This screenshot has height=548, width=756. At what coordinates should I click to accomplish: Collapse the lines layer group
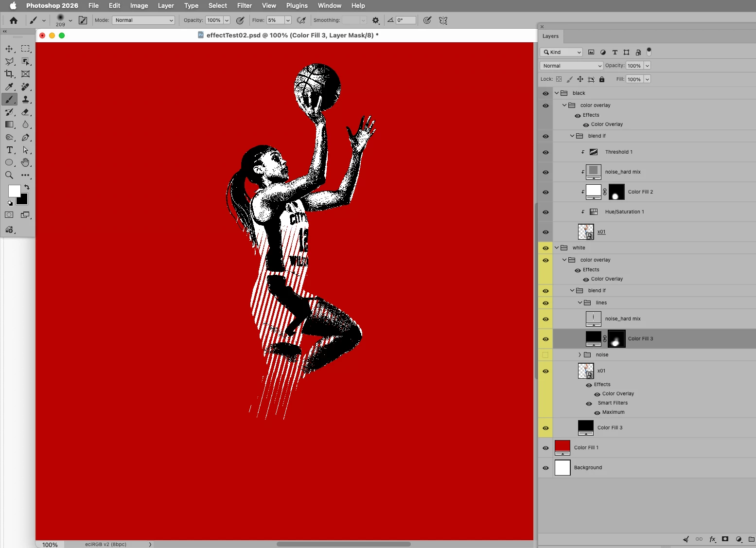pos(580,302)
